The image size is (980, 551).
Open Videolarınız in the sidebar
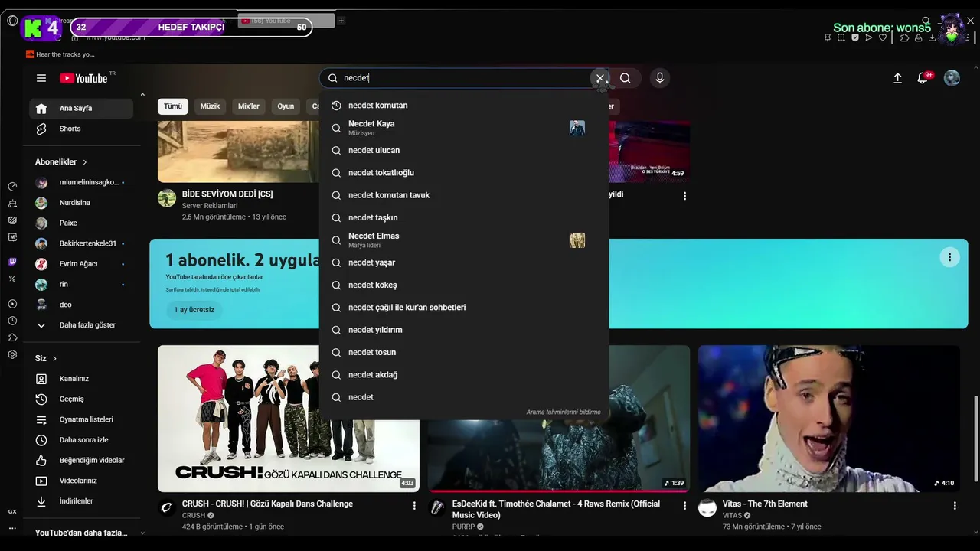point(81,481)
